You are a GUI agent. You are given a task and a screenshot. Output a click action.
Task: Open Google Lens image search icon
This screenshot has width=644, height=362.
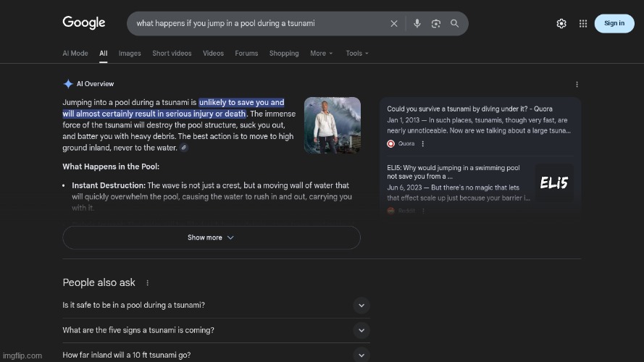tap(436, 23)
